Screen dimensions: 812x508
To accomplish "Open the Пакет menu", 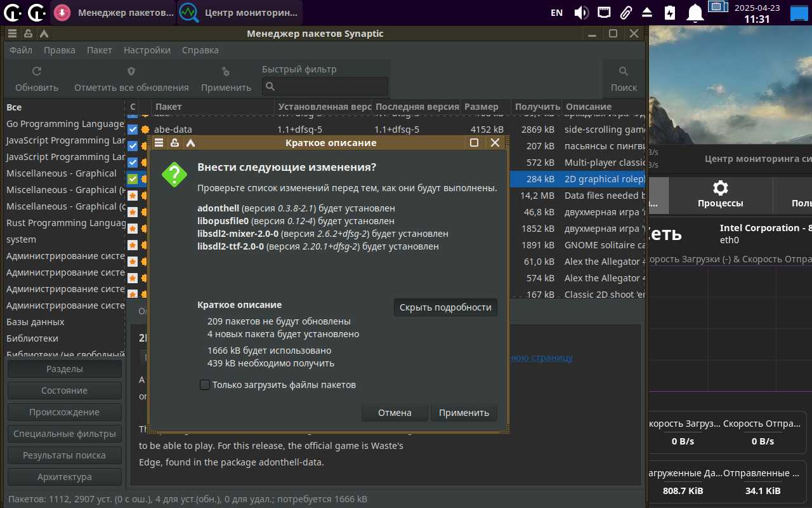I will coord(99,50).
